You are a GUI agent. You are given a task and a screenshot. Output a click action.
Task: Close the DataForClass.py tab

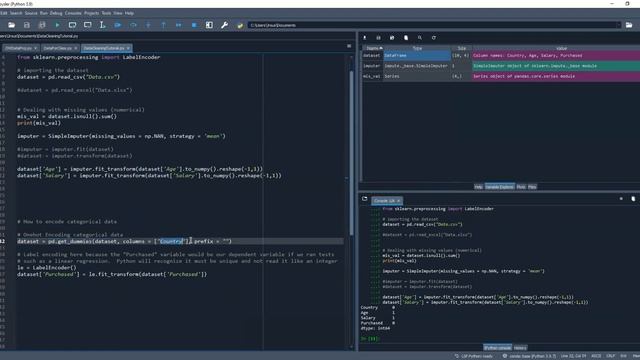(76, 48)
